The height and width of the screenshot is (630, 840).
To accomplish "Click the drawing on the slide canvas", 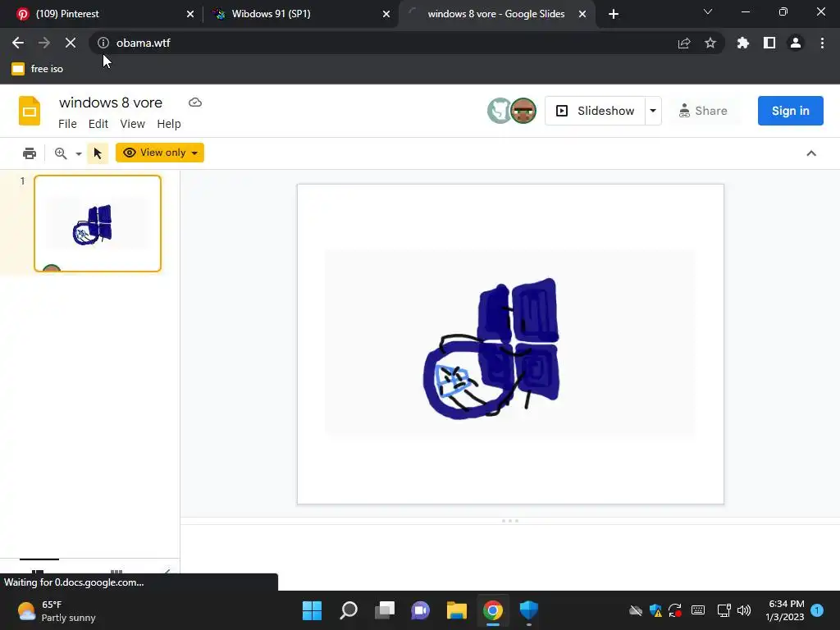I will point(492,348).
